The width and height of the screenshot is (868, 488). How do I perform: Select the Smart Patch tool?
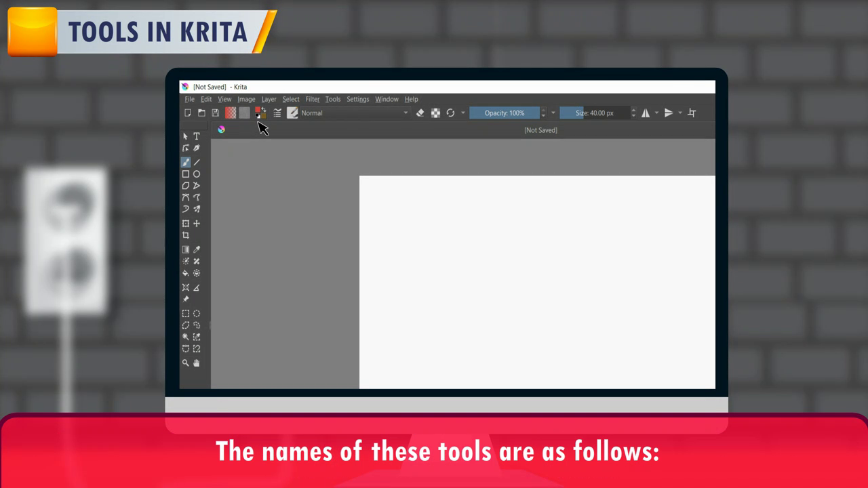tap(197, 261)
